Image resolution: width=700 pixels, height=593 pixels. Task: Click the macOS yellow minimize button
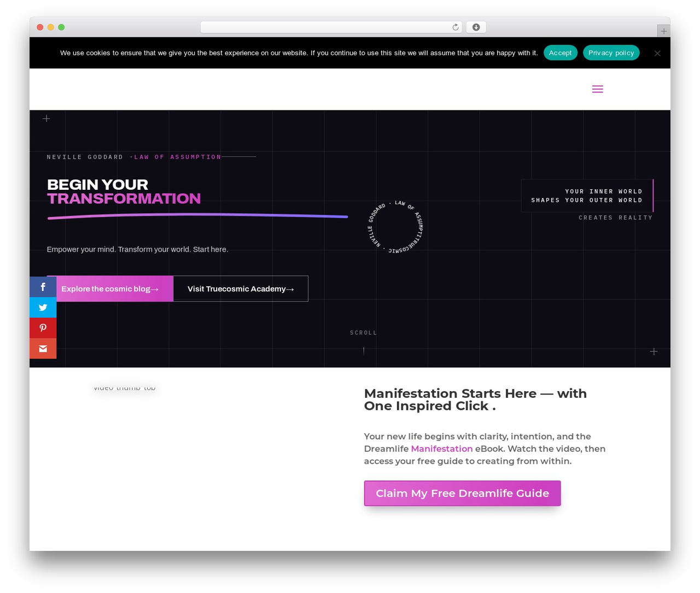pyautogui.click(x=50, y=27)
